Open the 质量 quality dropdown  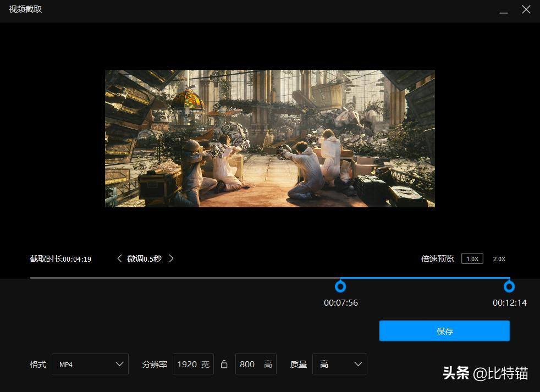tap(339, 364)
